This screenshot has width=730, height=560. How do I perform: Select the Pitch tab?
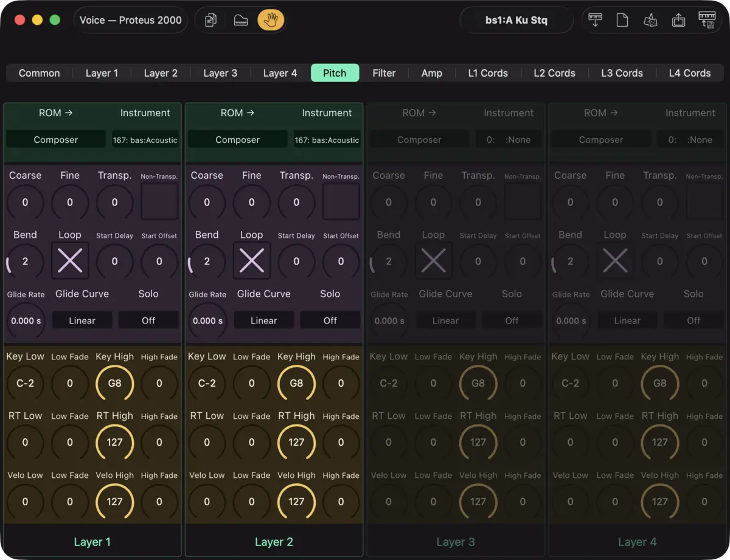point(335,73)
